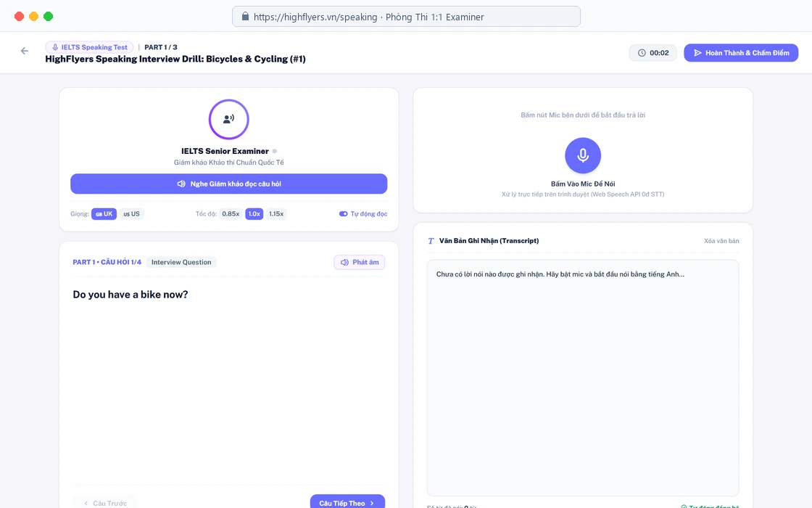Viewport: 812px width, 508px height.
Task: Click the Interview Question tag
Action: (x=181, y=262)
